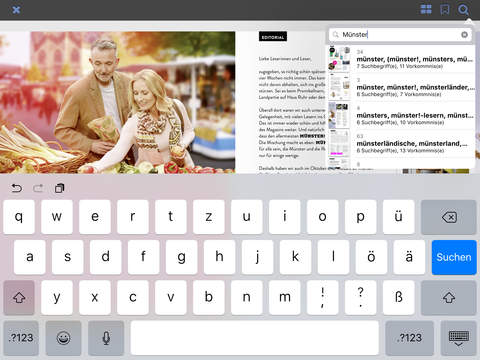
Task: Open the emoji keyboard
Action: pyautogui.click(x=63, y=338)
